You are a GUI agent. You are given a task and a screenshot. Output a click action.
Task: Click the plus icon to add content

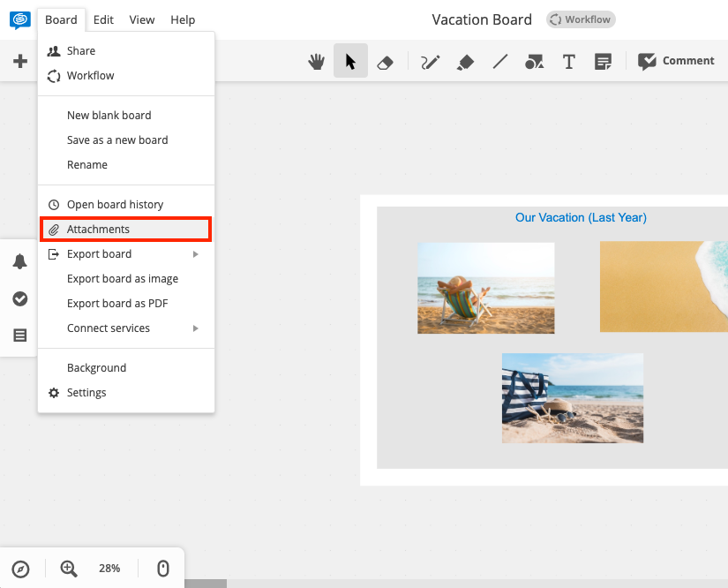pos(19,61)
